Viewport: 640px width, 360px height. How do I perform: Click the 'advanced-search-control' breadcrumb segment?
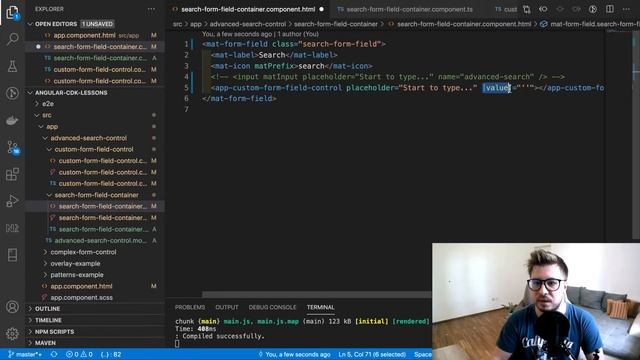coord(248,24)
